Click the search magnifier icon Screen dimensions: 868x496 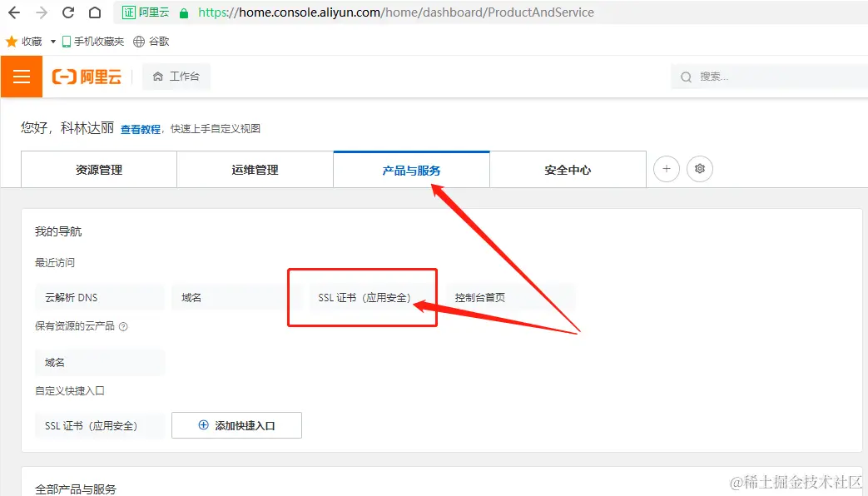[x=686, y=77]
